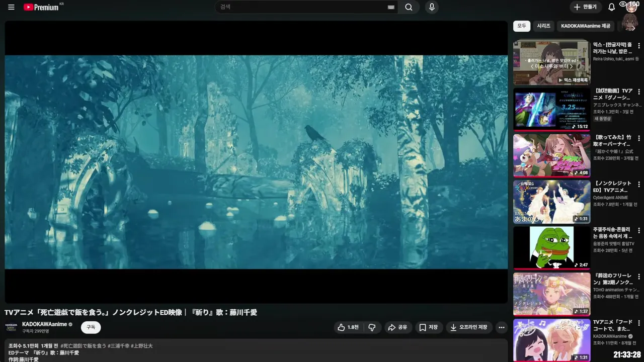
Task: Open 음봉준의 맛탱이 홍당TV channel text
Action: click(x=613, y=244)
